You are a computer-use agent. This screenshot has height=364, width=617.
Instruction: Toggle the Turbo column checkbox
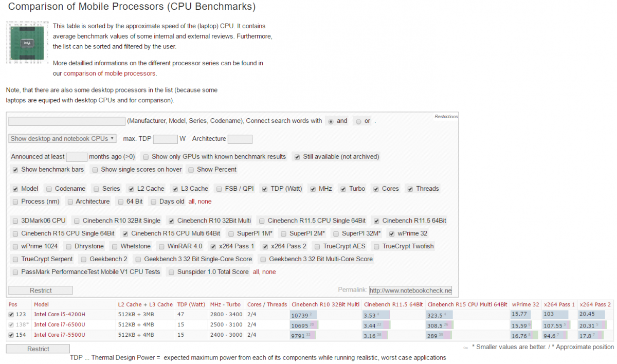[x=343, y=189]
